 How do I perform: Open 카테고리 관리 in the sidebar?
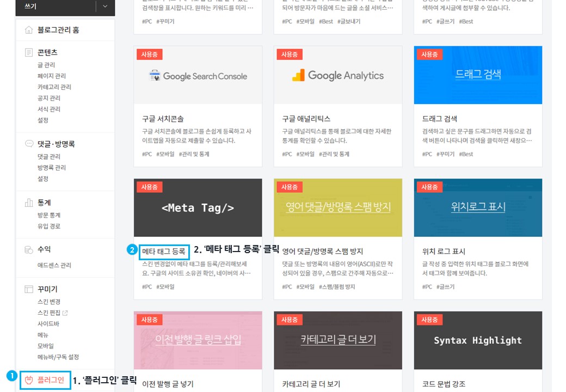54,87
